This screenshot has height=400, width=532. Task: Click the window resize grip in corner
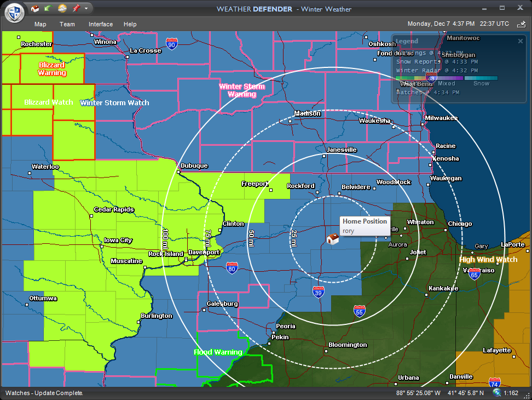coord(527,395)
